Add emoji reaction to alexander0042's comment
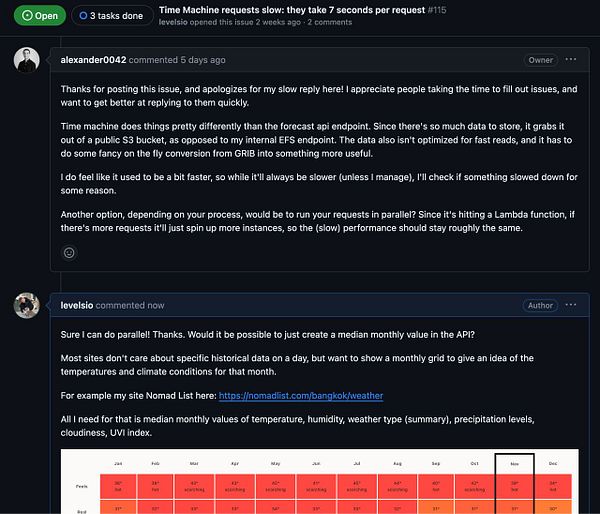600x514 pixels. point(69,253)
